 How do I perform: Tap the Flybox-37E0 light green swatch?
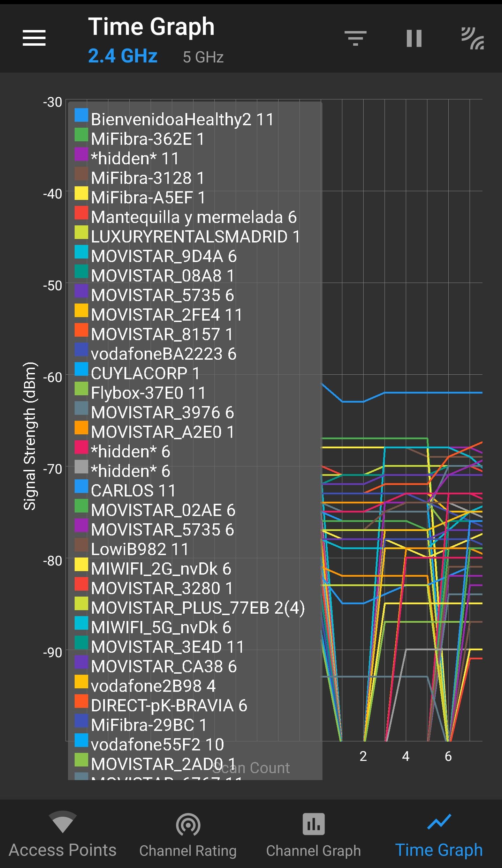81,389
